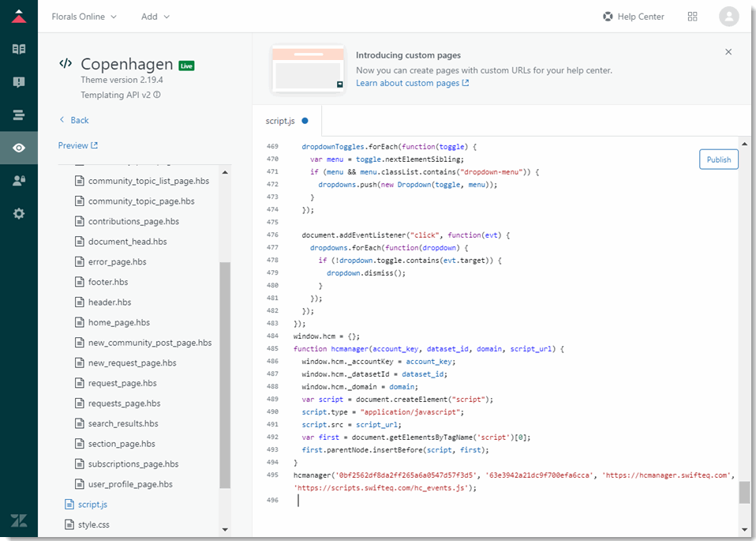This screenshot has width=756, height=541.
Task: Click file list scrollbar up arrow
Action: click(x=225, y=172)
